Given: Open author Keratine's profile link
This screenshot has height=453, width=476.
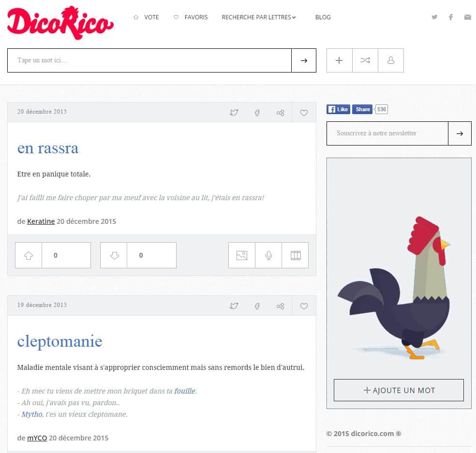Looking at the screenshot, I should 41,221.
